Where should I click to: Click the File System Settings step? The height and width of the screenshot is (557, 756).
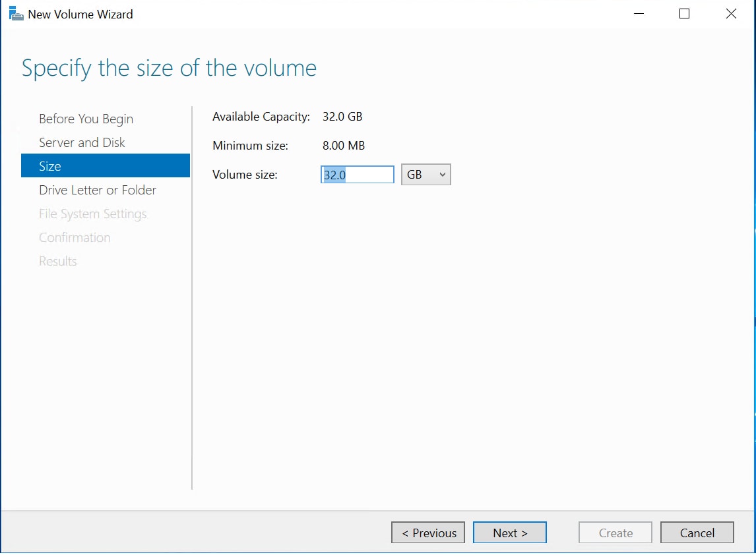(x=92, y=214)
